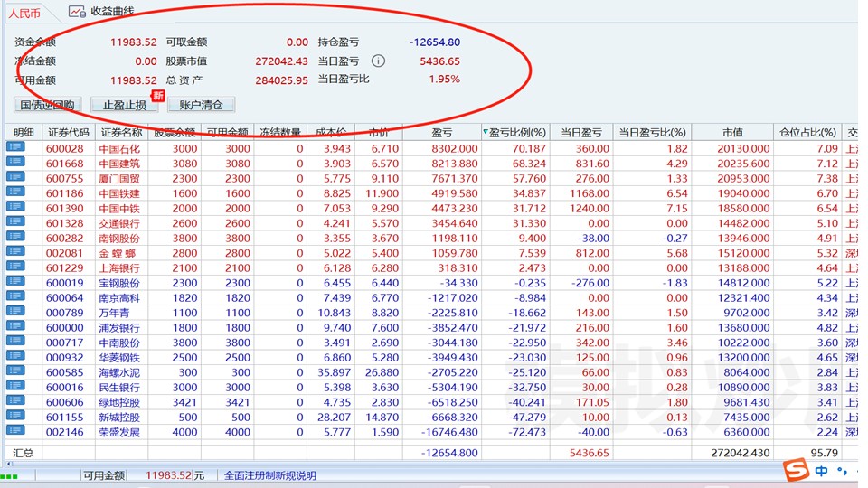Select stock name 中国建筑

119,164
